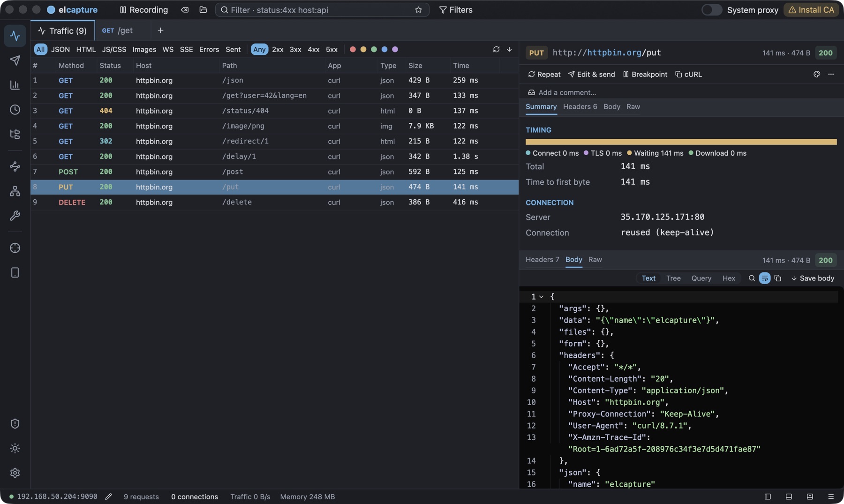Open the bar chart statistics sidebar icon
Viewport: 844px width, 504px height.
point(15,85)
